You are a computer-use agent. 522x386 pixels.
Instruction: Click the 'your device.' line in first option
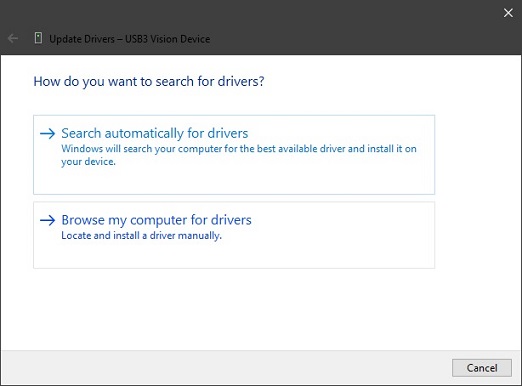click(x=88, y=162)
